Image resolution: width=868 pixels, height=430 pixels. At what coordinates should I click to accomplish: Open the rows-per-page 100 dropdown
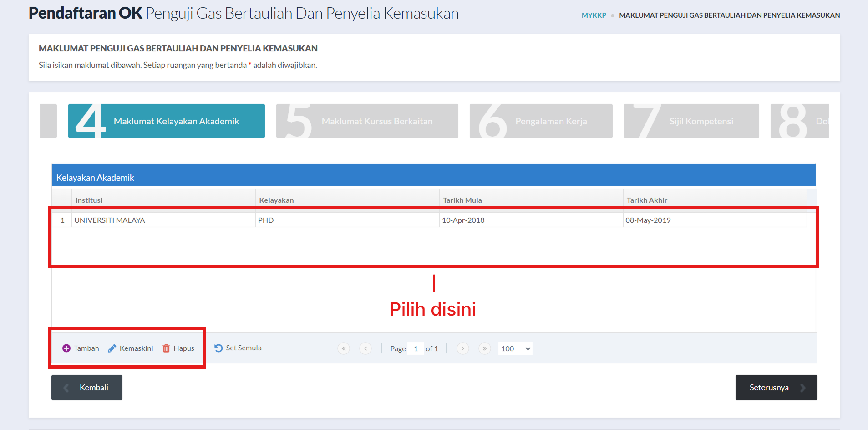(x=515, y=349)
